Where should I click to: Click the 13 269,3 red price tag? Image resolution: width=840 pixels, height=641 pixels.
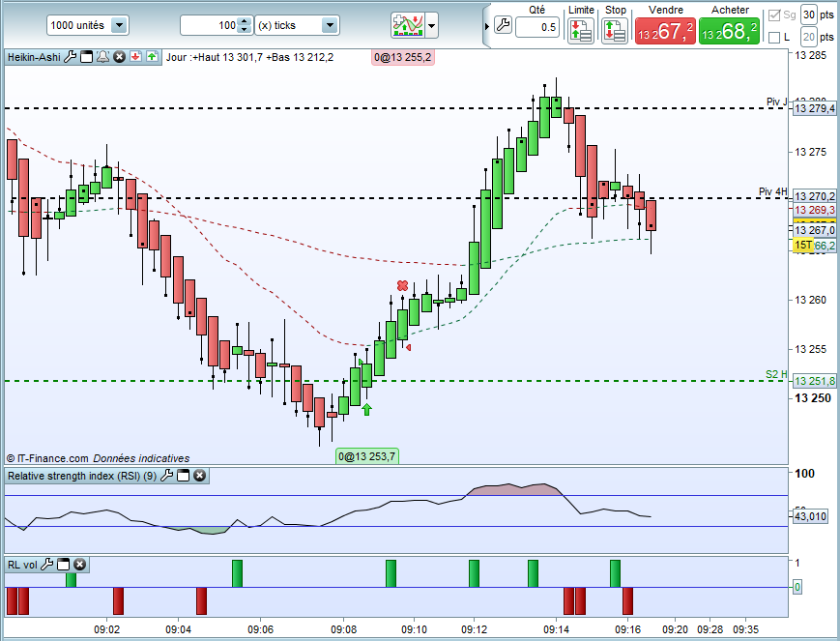click(x=814, y=210)
